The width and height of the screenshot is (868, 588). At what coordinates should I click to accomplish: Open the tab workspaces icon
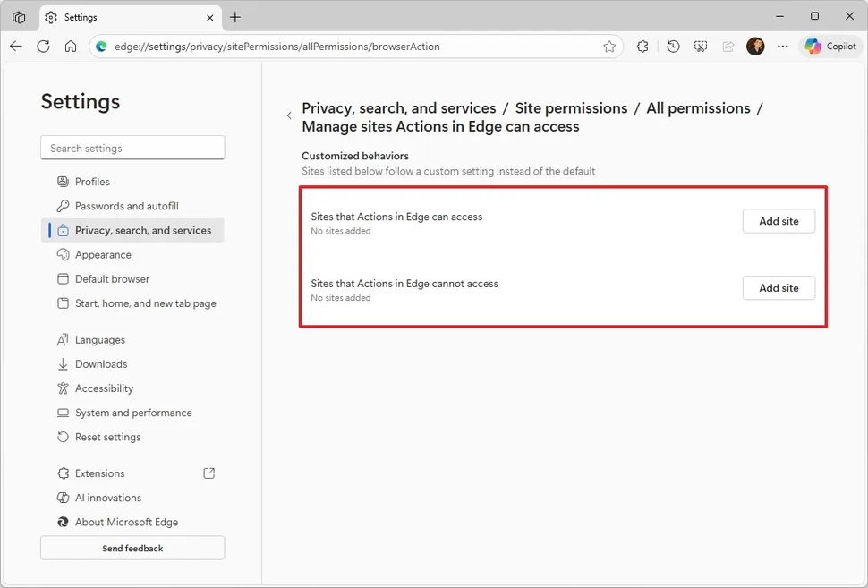(19, 17)
